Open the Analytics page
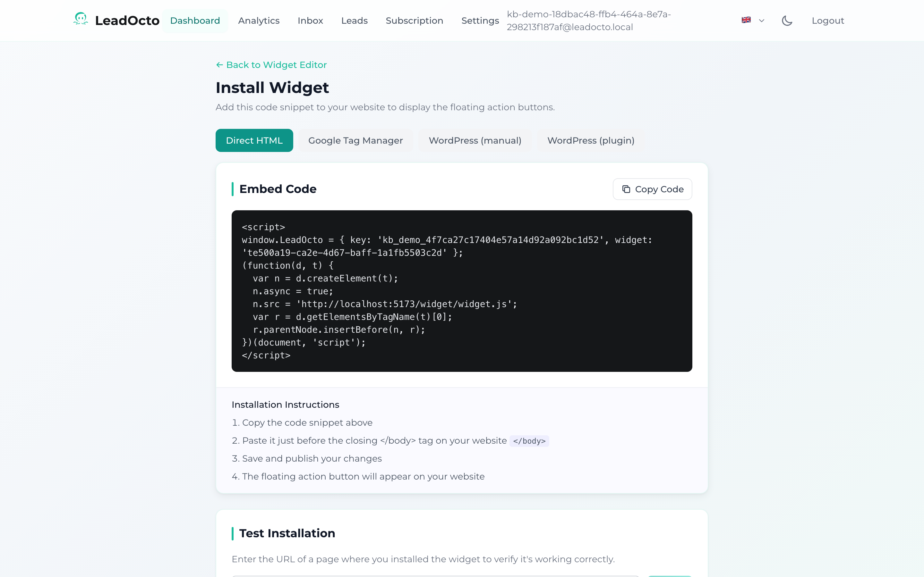 coord(259,21)
